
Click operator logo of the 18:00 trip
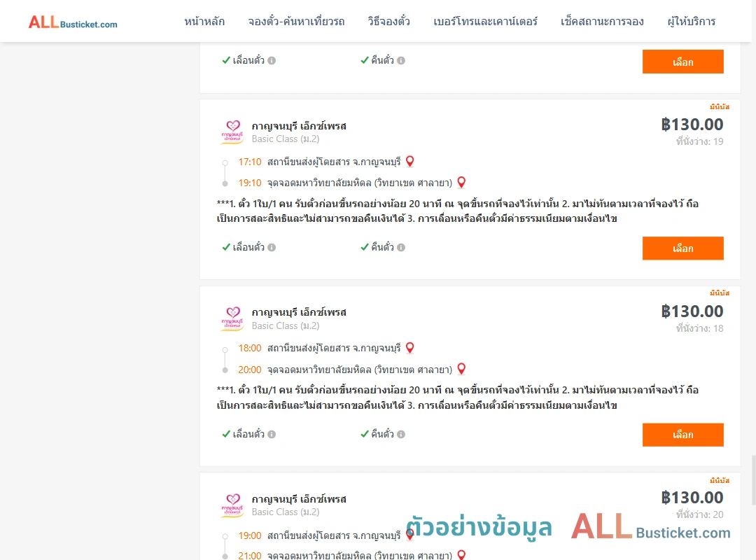pos(232,318)
